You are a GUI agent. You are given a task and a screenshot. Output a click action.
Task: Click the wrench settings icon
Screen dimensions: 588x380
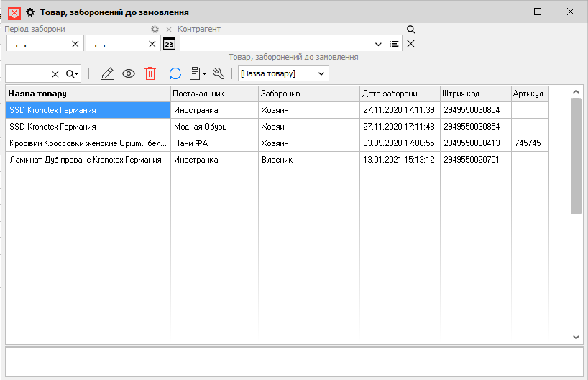(x=219, y=73)
